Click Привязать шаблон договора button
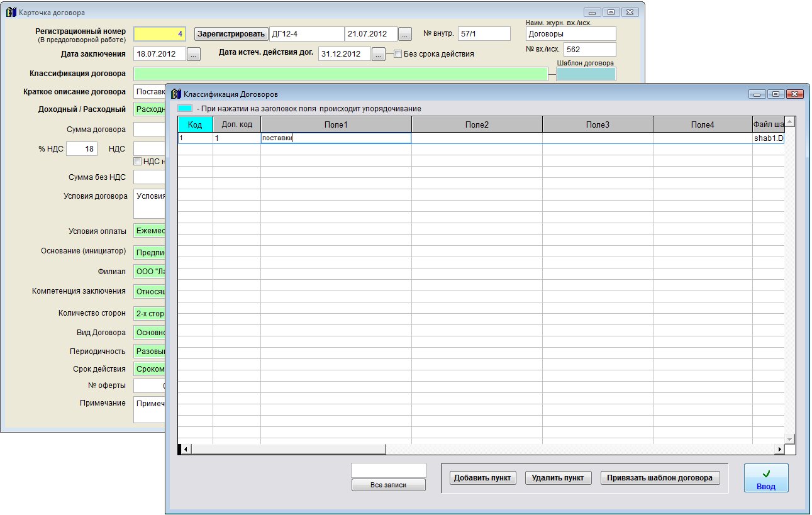This screenshot has width=812, height=515. (660, 478)
